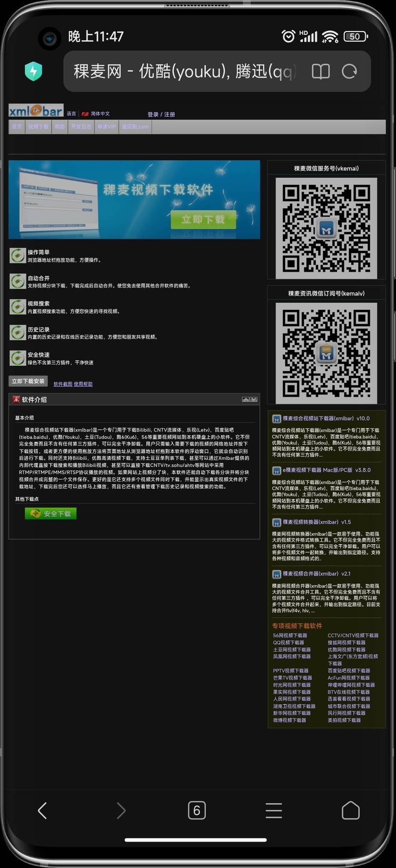Screen dimensions: 396x868
Task: Tap 稞麦资讯微信订阅号 QR code
Action: [326, 353]
